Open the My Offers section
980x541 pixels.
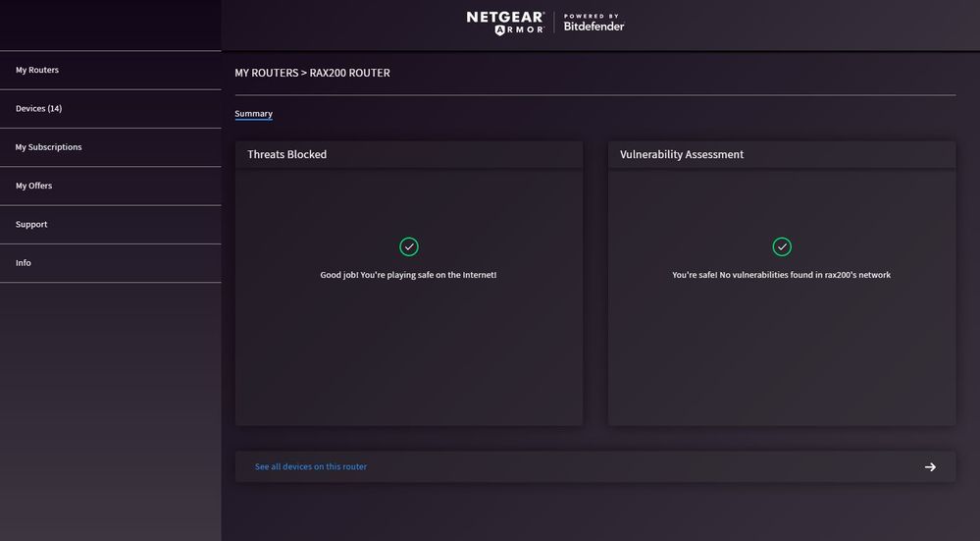[x=33, y=186]
